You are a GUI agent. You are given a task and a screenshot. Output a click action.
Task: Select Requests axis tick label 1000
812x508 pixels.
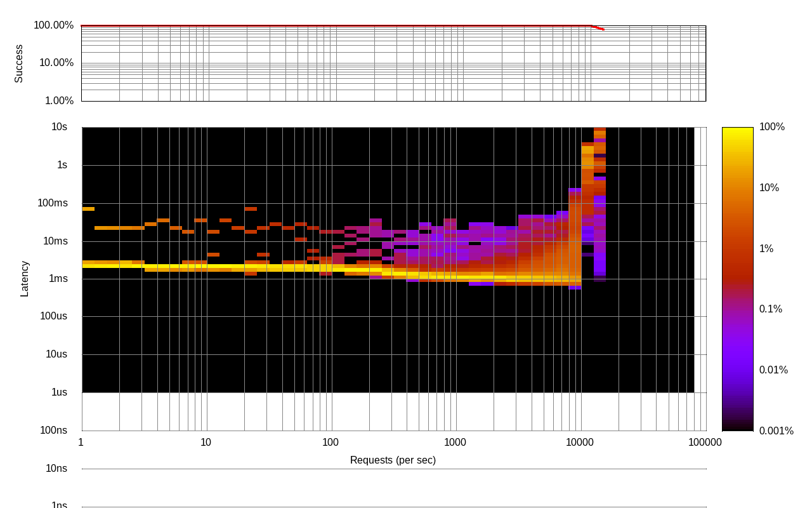pyautogui.click(x=455, y=443)
